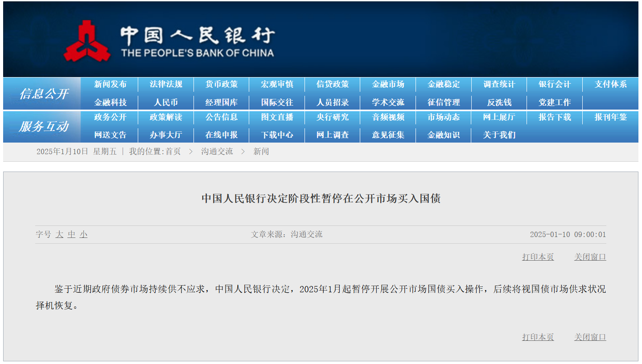Open 金融稳定 section
The height and width of the screenshot is (364, 642).
pyautogui.click(x=444, y=84)
